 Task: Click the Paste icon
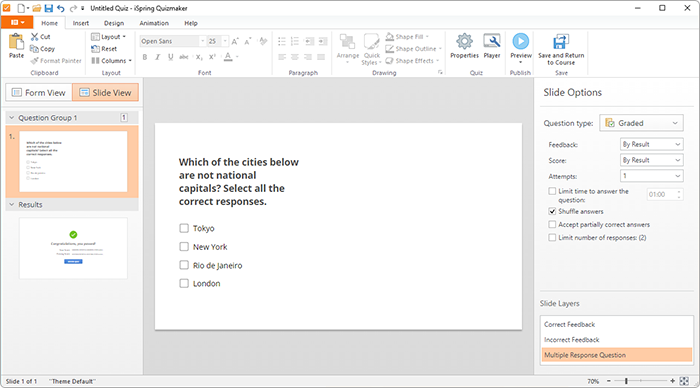coord(17,42)
